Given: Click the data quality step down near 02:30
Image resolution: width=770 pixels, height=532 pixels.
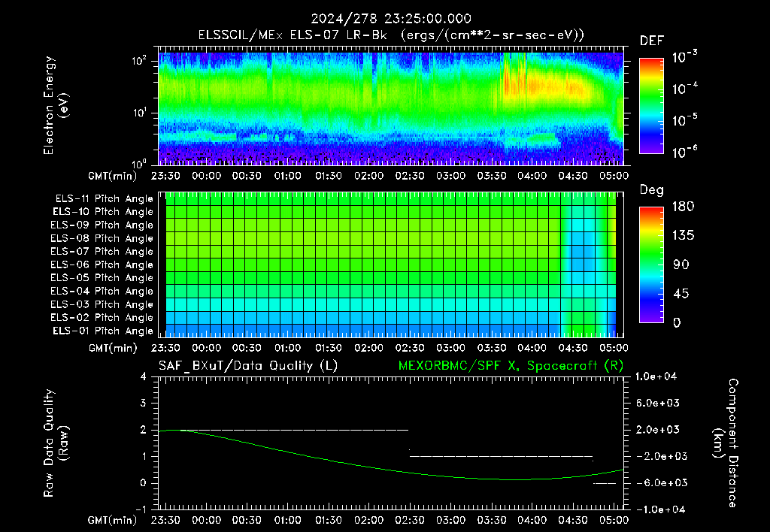Looking at the screenshot, I should pos(409,443).
